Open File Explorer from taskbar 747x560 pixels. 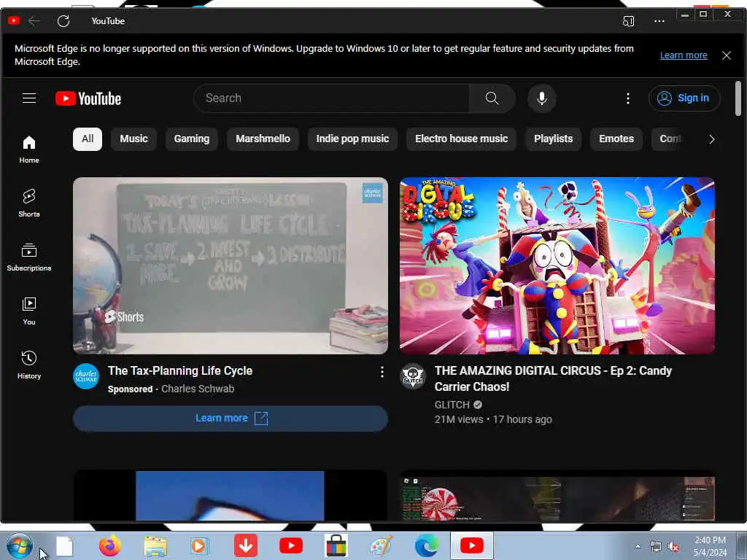(x=155, y=546)
